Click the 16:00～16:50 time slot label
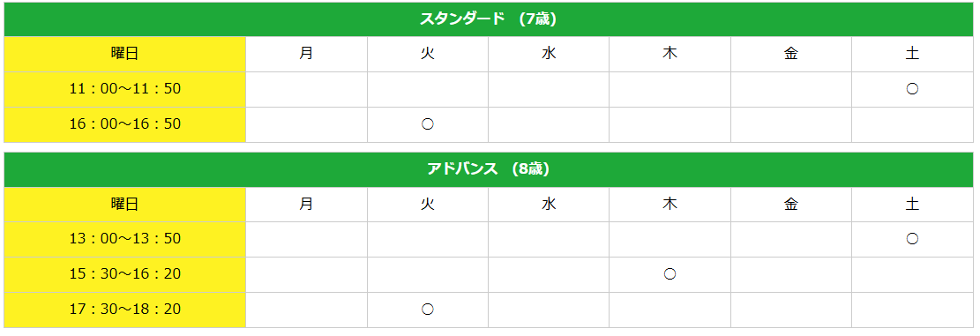The image size is (980, 336). pos(125,124)
